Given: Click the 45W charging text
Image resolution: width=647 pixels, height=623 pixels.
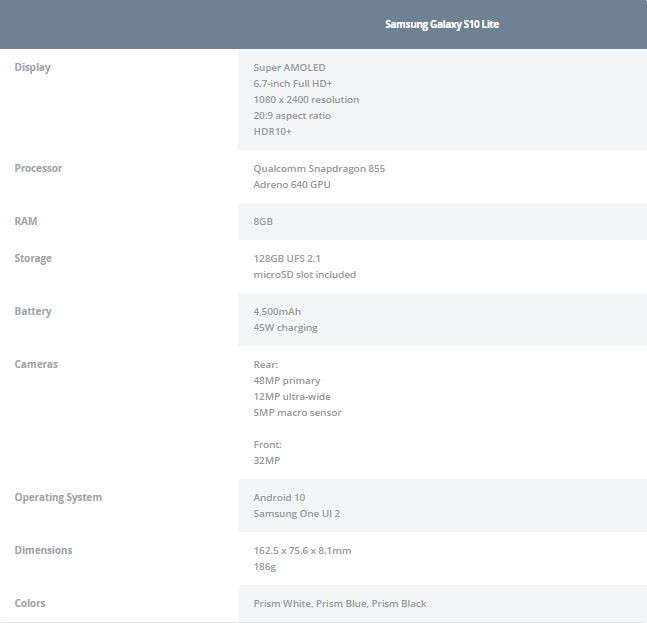Looking at the screenshot, I should (286, 327).
